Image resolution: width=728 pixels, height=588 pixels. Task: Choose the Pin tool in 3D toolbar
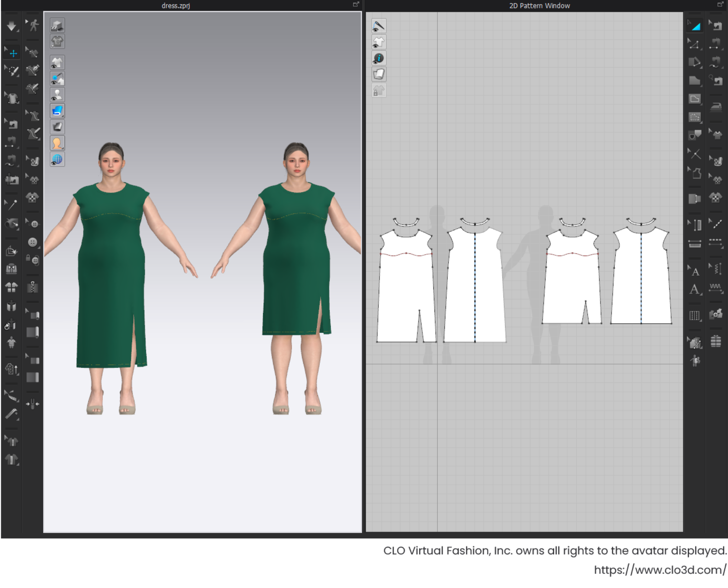12,204
